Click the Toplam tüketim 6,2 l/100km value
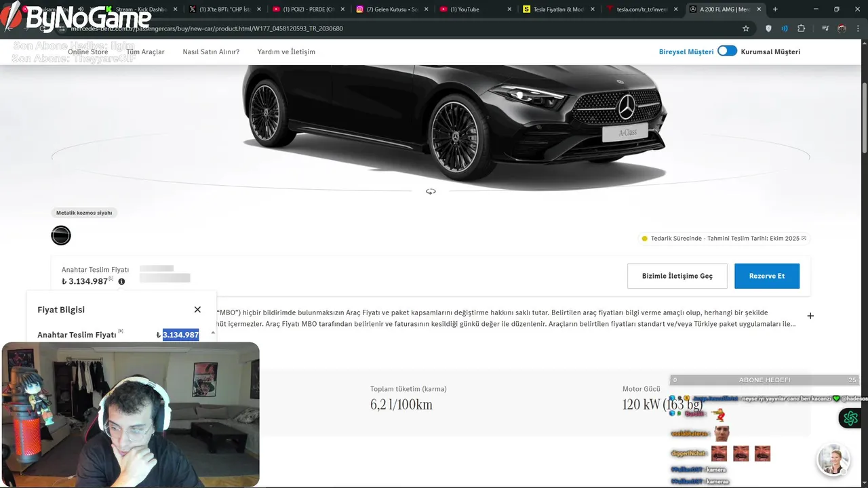 click(401, 405)
